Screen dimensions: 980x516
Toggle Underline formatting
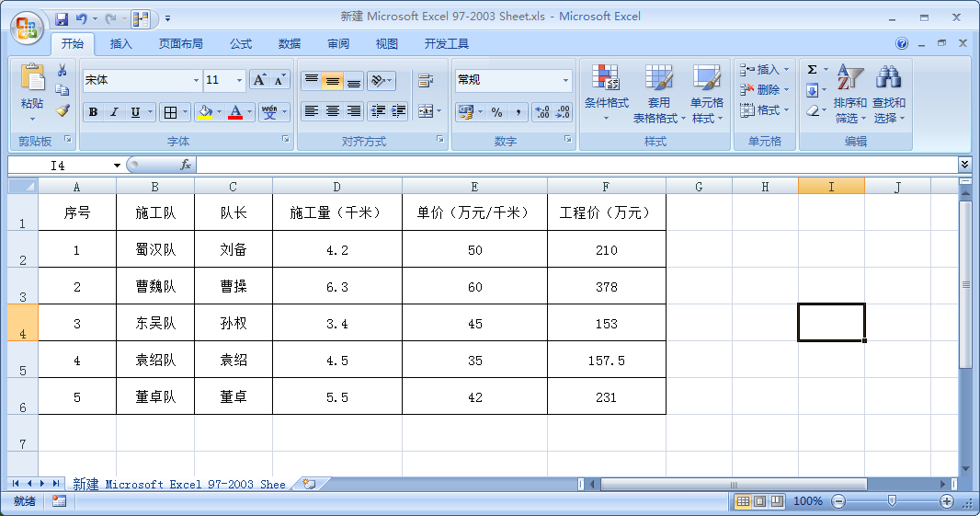click(135, 112)
